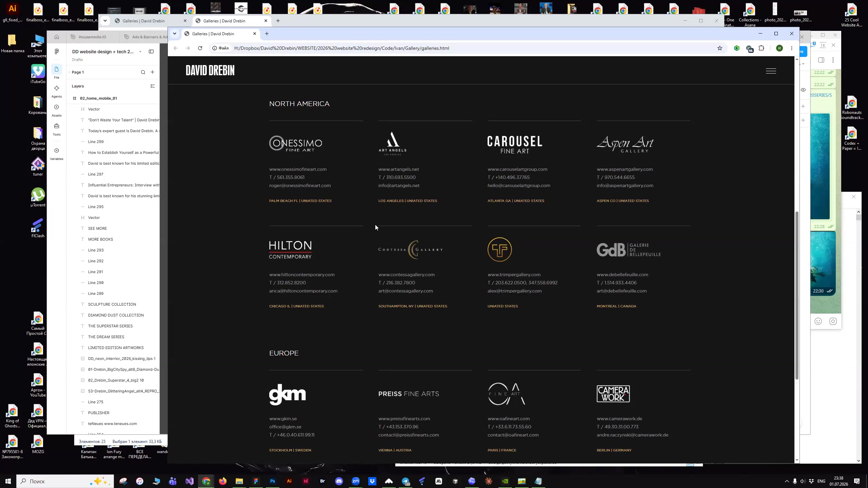
Task: Click the Chrome profile avatar icon
Action: point(780,48)
